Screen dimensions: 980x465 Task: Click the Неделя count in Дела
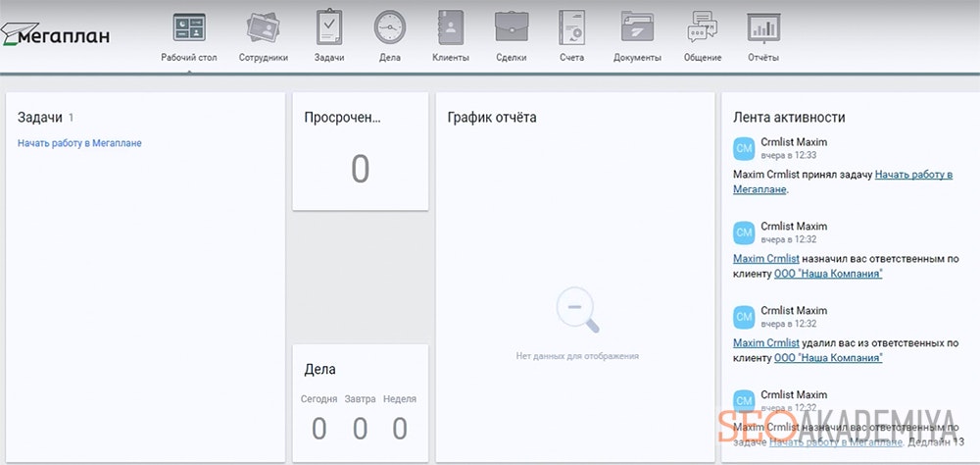400,429
